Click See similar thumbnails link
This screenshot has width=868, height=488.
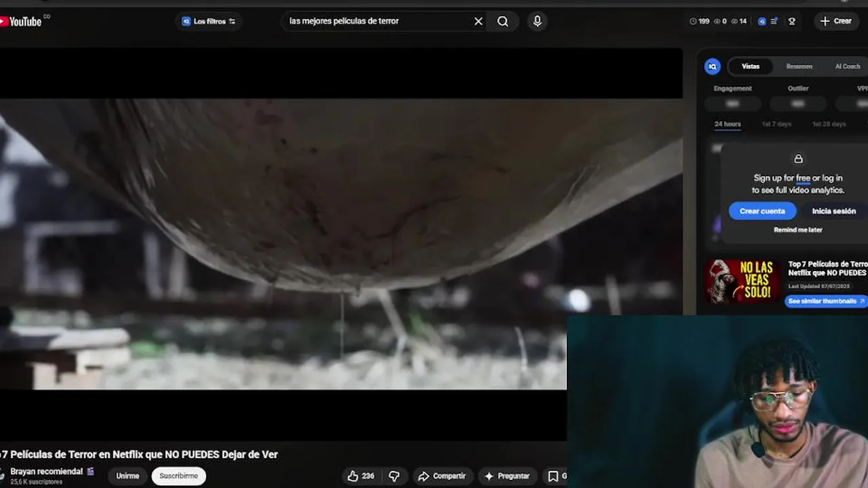pyautogui.click(x=826, y=301)
